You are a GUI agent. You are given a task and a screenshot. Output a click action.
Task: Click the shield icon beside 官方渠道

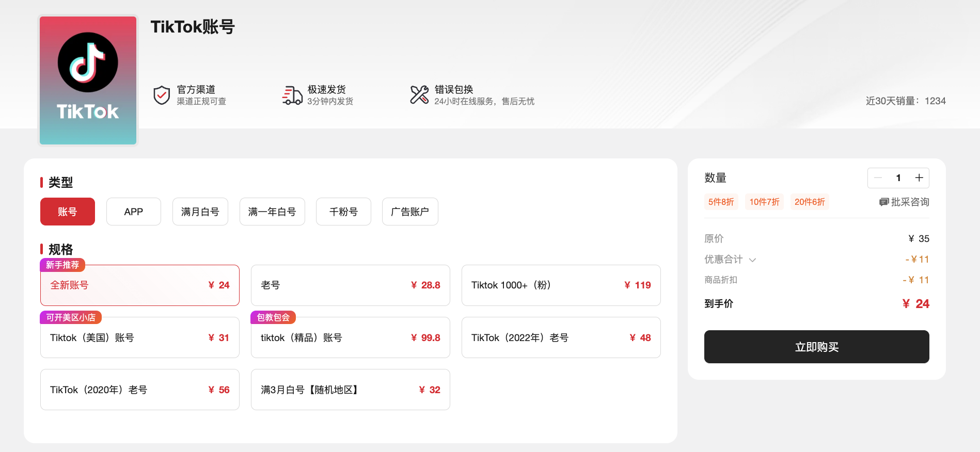[162, 95]
